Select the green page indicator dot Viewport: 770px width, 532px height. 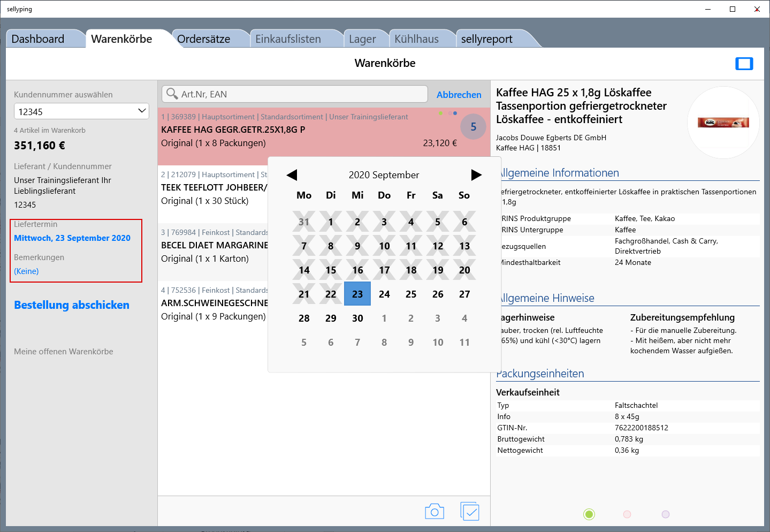tap(589, 514)
